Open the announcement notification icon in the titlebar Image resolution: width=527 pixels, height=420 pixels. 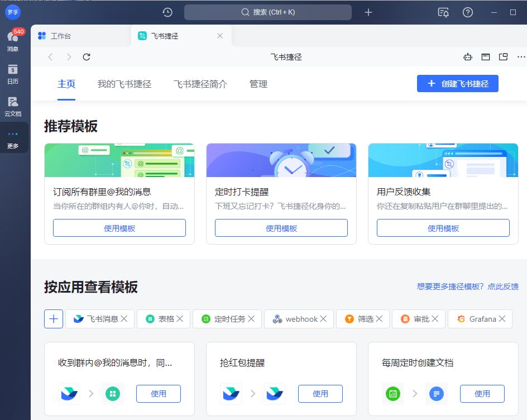pos(443,12)
